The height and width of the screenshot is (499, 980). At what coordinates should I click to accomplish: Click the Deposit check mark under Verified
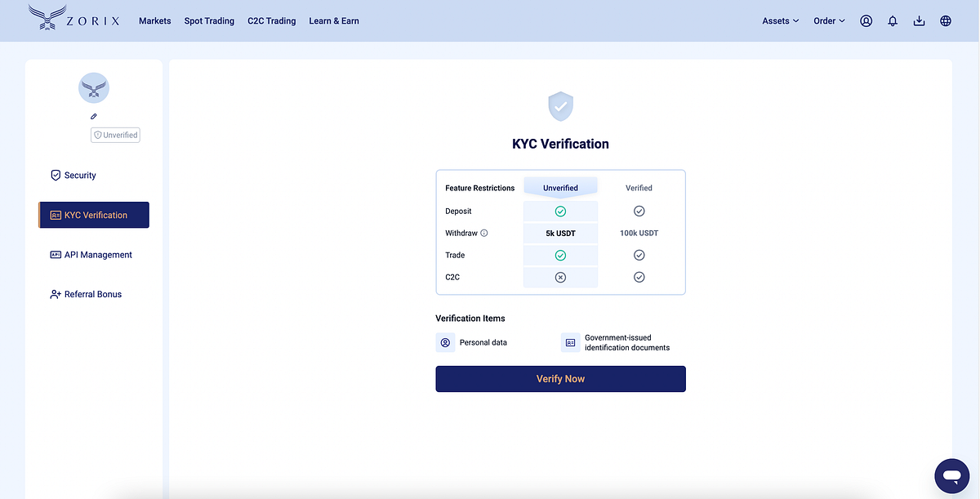(x=639, y=211)
